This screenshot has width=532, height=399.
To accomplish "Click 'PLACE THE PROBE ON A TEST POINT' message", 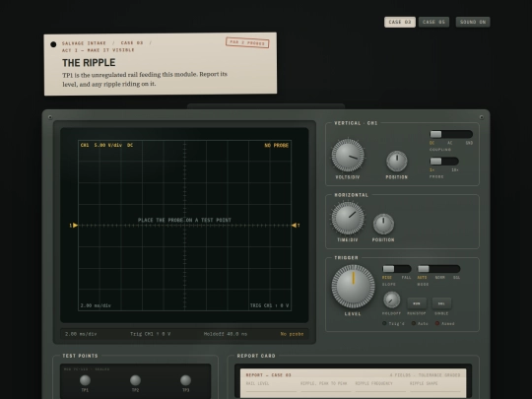I will pos(184,221).
